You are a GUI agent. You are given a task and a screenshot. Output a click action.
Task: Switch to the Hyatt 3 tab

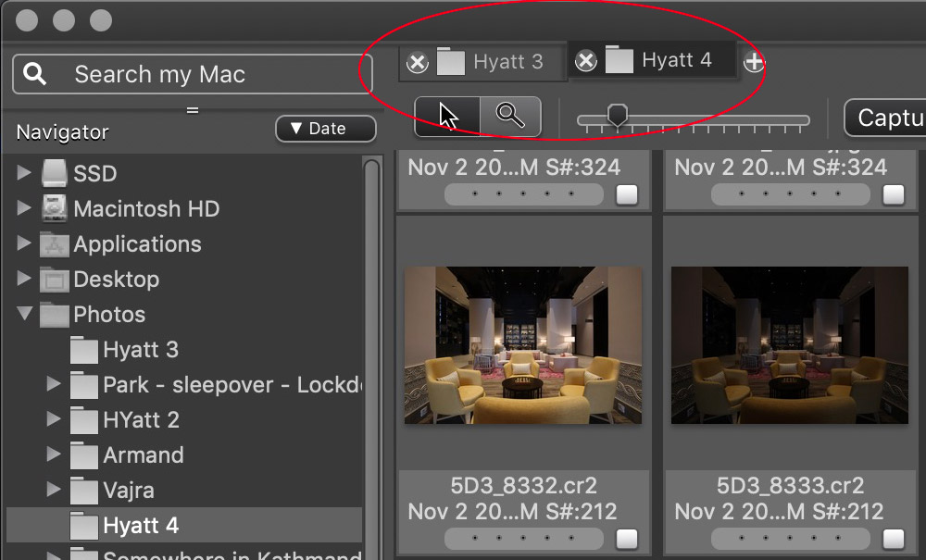point(507,63)
